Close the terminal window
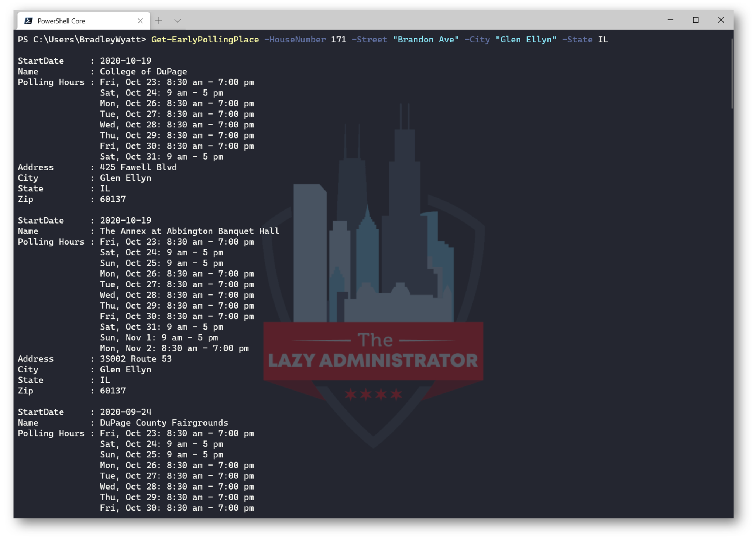 click(721, 20)
